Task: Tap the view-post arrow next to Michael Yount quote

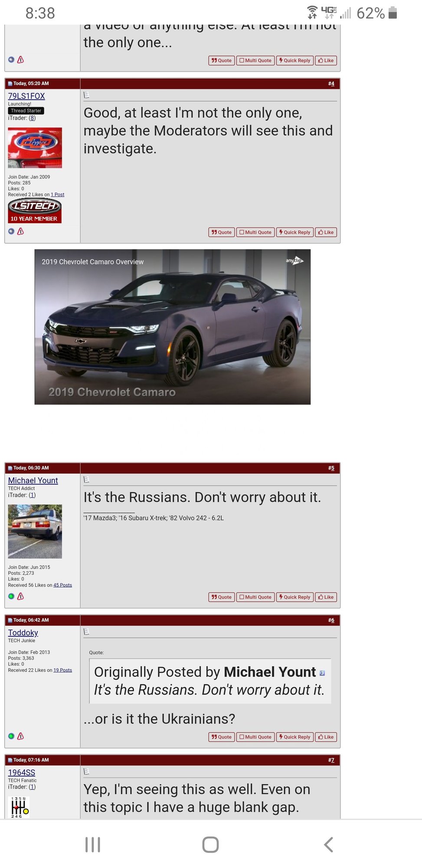Action: click(x=322, y=673)
